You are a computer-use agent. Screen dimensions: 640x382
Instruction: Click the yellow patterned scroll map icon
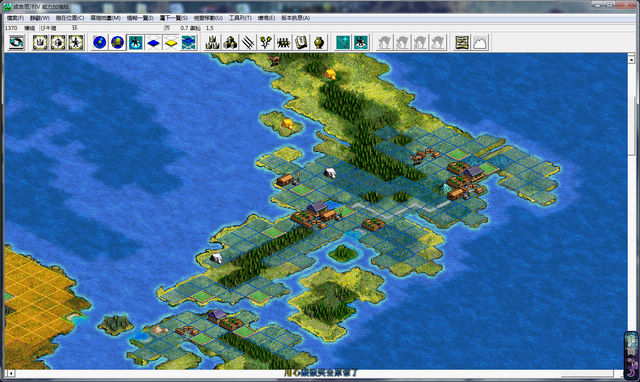[x=462, y=42]
